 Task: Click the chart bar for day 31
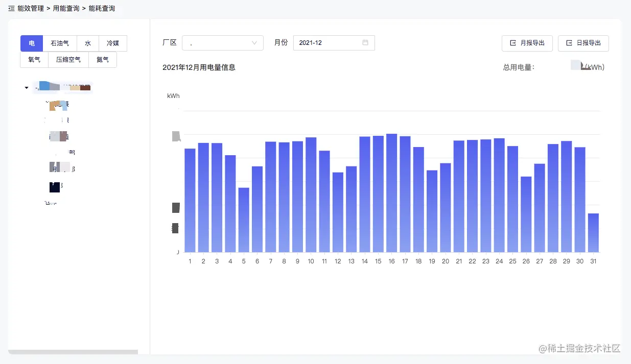coord(593,233)
